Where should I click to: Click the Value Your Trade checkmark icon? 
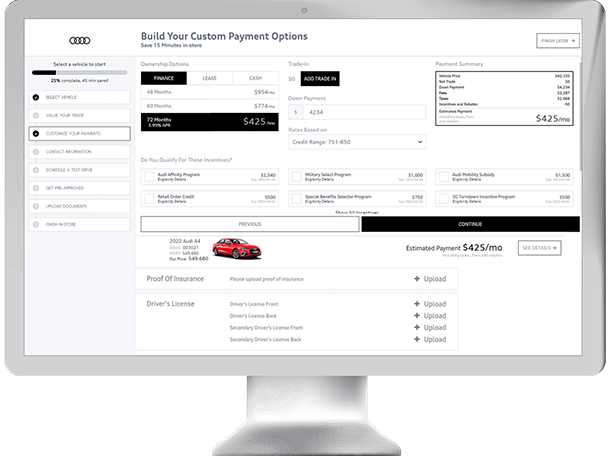[36, 115]
